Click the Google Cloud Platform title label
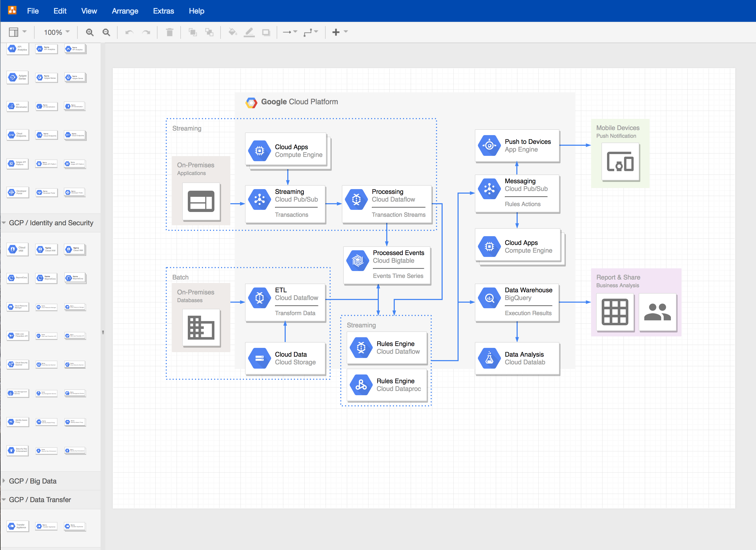756x550 pixels. [299, 102]
